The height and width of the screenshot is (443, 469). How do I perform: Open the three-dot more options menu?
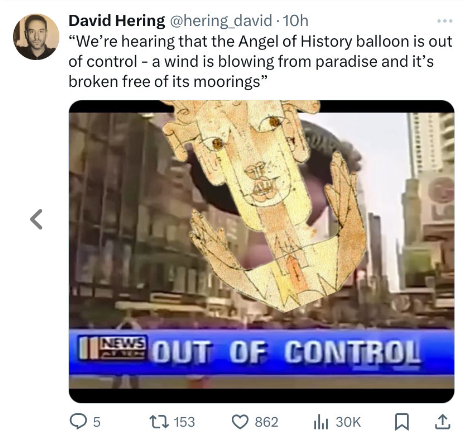[x=445, y=21]
